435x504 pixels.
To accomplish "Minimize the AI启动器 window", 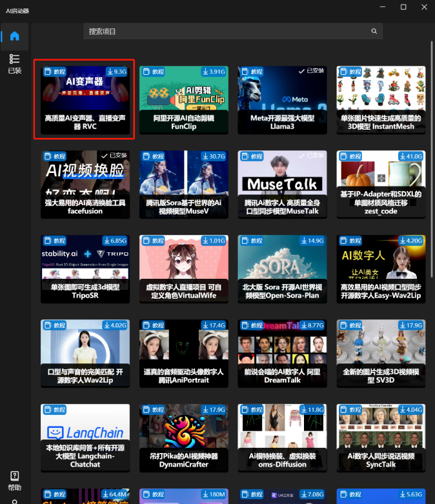I will coord(383,6).
